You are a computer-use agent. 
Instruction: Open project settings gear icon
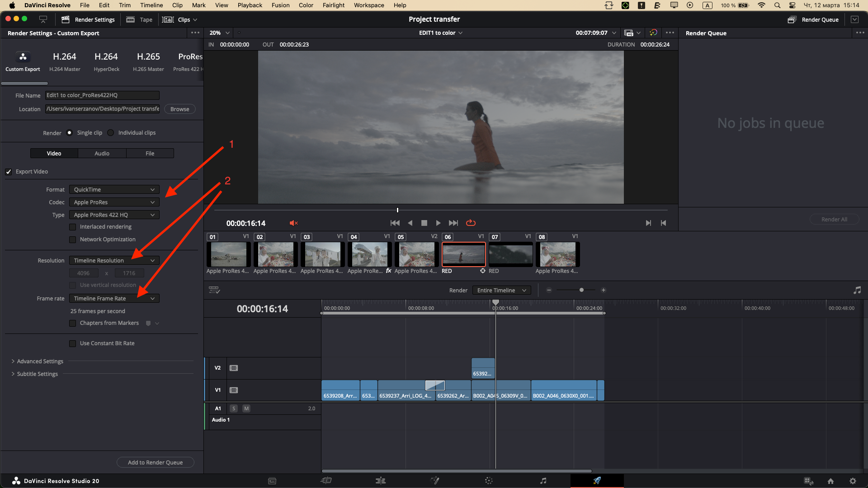pyautogui.click(x=853, y=481)
